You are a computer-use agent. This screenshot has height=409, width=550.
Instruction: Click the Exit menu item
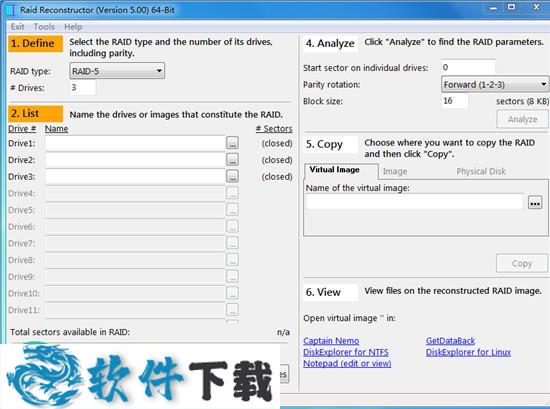click(x=17, y=27)
